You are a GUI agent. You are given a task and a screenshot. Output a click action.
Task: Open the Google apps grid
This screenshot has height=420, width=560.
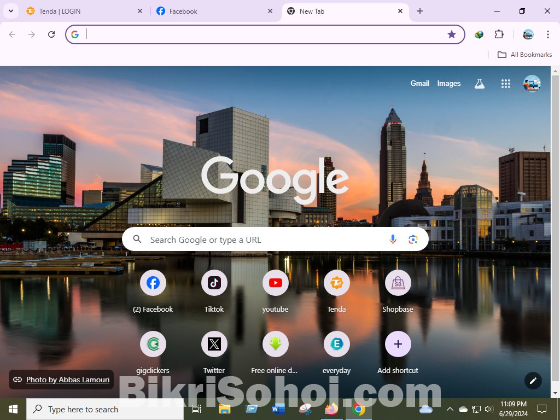[505, 84]
